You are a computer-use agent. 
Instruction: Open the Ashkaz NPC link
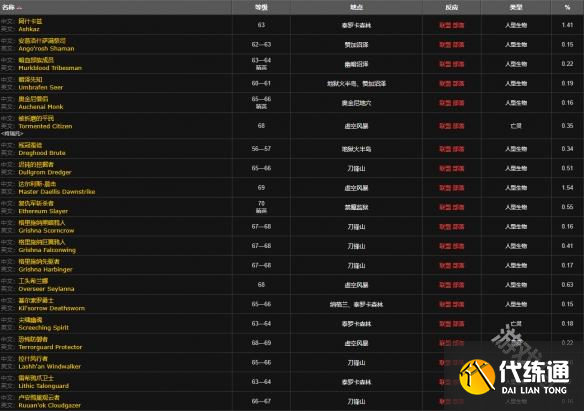(x=29, y=29)
